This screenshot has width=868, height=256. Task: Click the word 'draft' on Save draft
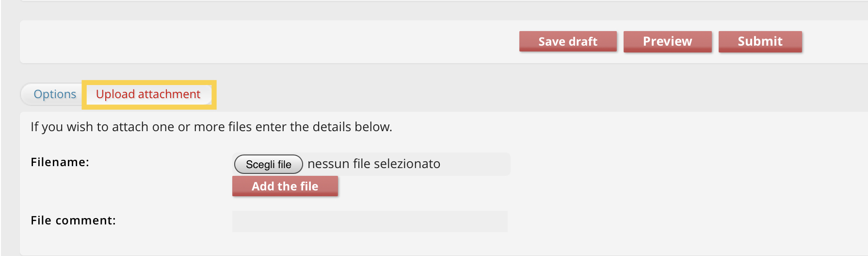point(583,41)
